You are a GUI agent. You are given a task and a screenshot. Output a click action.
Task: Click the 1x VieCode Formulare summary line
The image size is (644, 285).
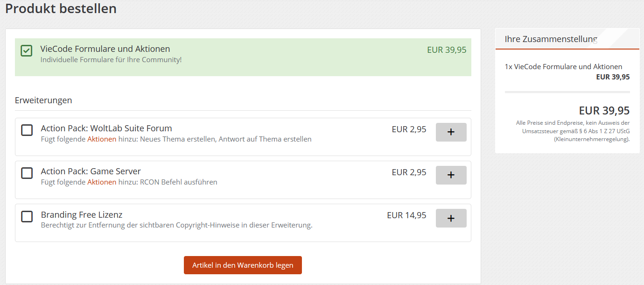pyautogui.click(x=563, y=67)
